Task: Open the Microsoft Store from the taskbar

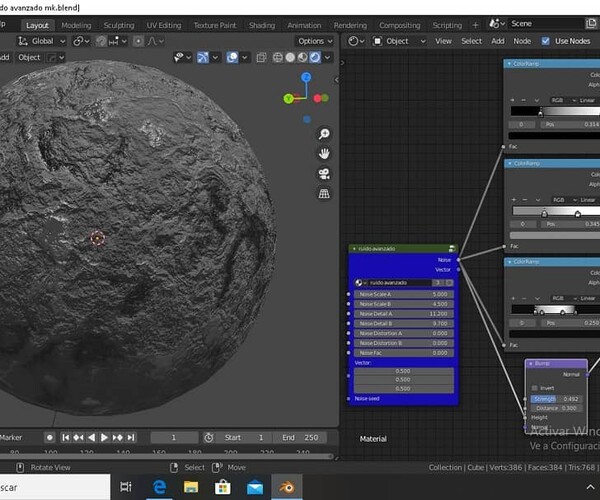Action: 223,487
